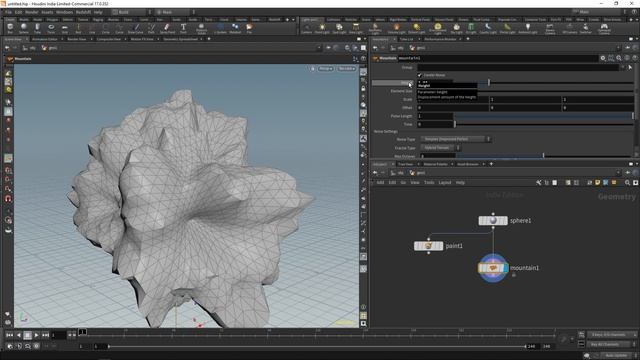Switch to the Material Palette tab

[x=436, y=164]
